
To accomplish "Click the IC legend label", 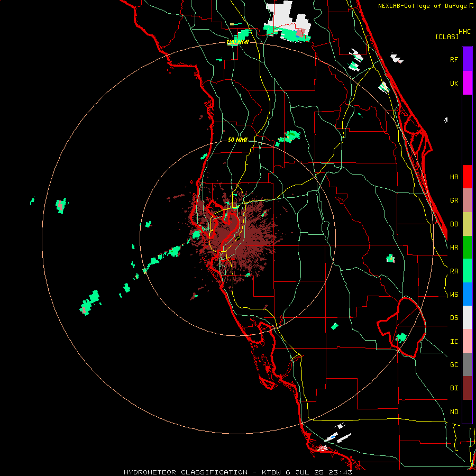I will [454, 342].
